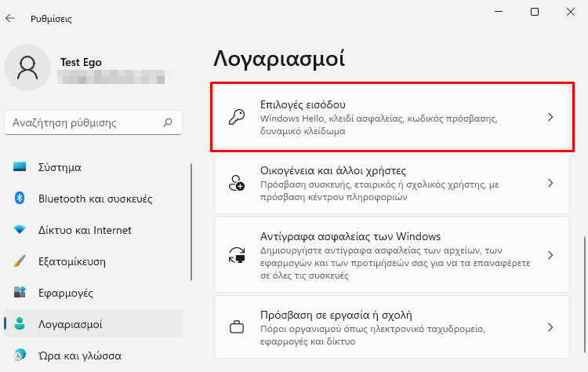The width and height of the screenshot is (588, 372).
Task: Open Πρόσβαση σε εργασία ή σχολή title
Action: (x=336, y=315)
